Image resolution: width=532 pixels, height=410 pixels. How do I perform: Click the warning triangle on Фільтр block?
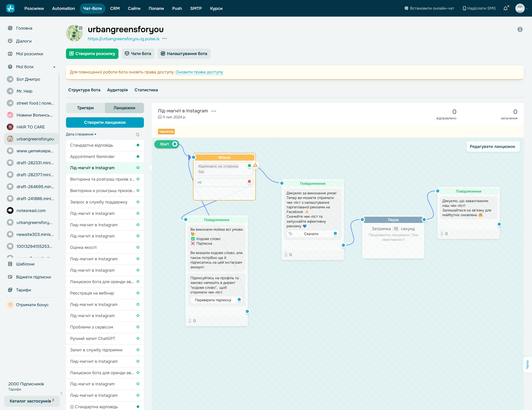point(255,165)
